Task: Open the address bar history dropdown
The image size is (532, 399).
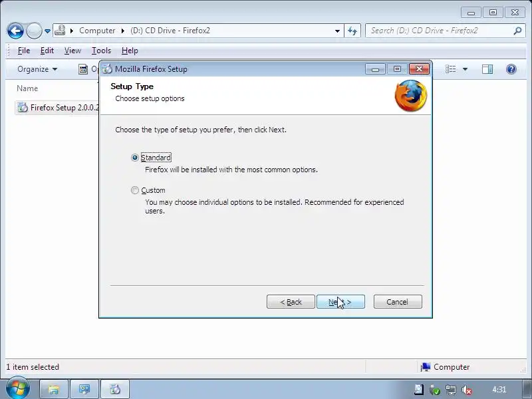Action: pyautogui.click(x=337, y=31)
